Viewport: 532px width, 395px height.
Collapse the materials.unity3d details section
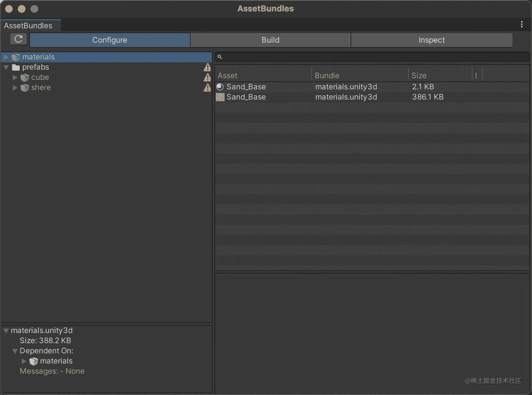click(x=6, y=331)
